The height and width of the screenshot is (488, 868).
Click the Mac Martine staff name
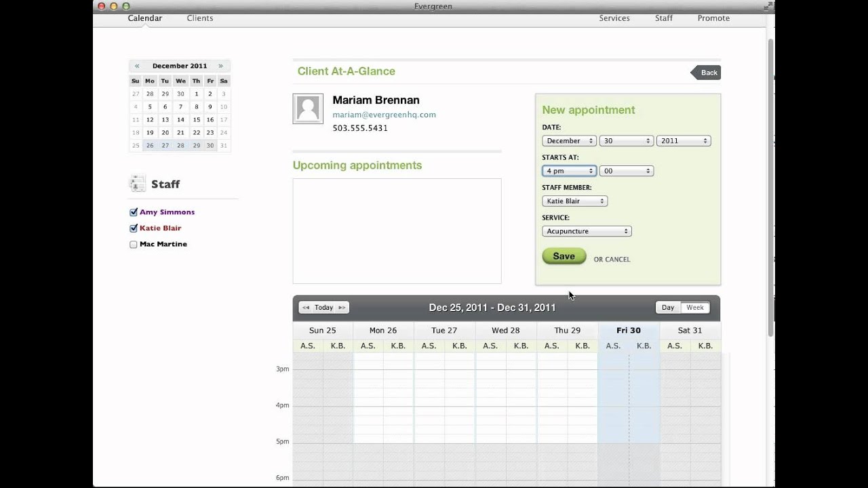[x=163, y=244]
